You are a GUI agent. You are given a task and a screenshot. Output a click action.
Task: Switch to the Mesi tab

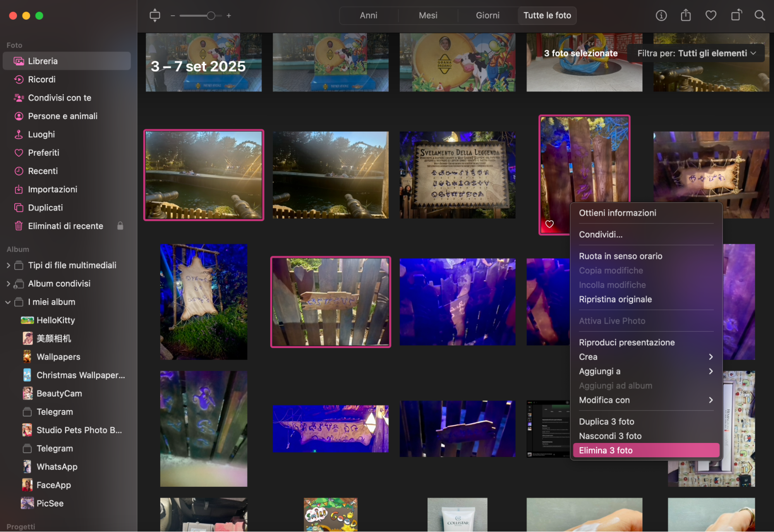tap(428, 15)
